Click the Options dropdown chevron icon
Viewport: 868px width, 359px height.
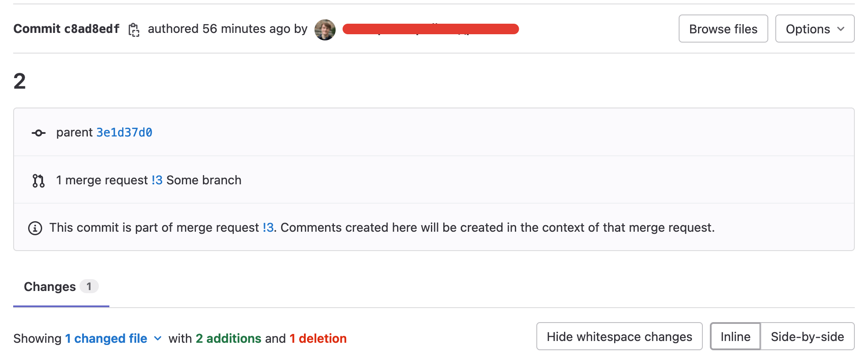pyautogui.click(x=842, y=29)
